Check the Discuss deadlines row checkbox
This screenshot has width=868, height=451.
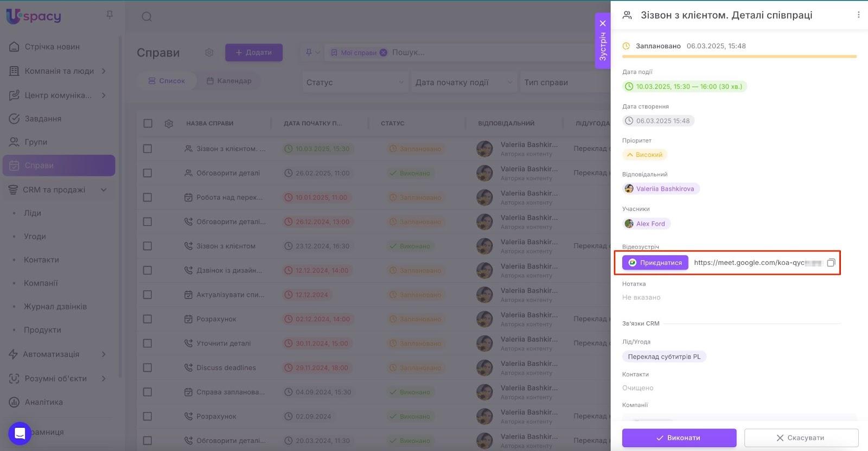[148, 368]
